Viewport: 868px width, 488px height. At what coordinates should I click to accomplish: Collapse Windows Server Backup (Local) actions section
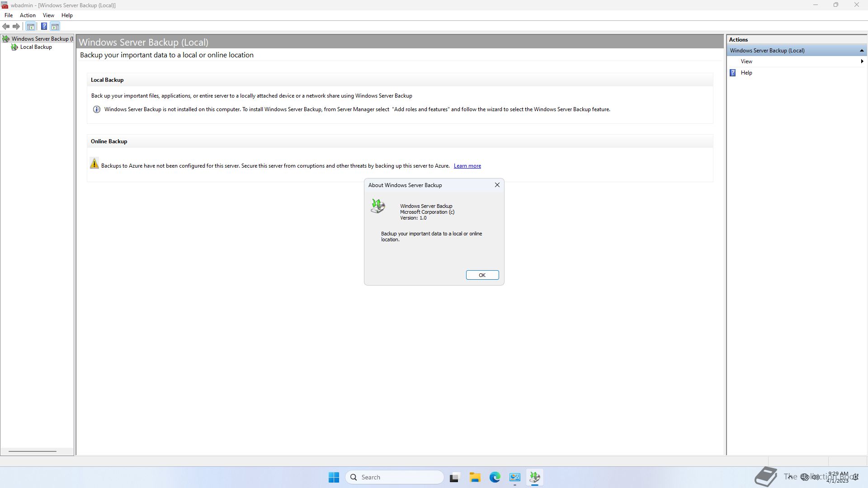pyautogui.click(x=862, y=51)
